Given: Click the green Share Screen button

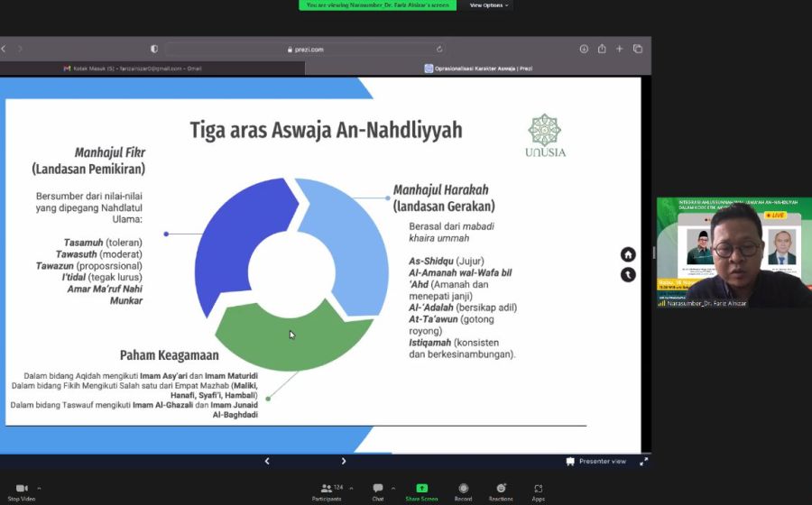Looking at the screenshot, I should 421,488.
